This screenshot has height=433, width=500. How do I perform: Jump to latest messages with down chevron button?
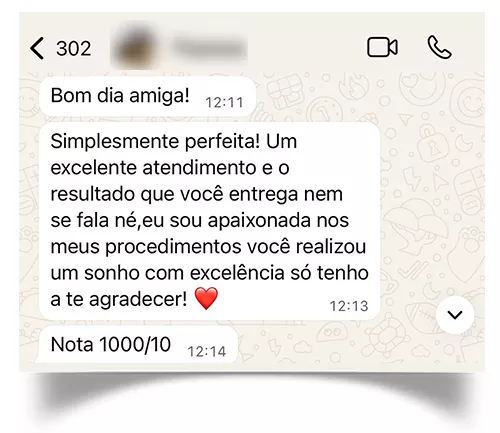point(455,315)
